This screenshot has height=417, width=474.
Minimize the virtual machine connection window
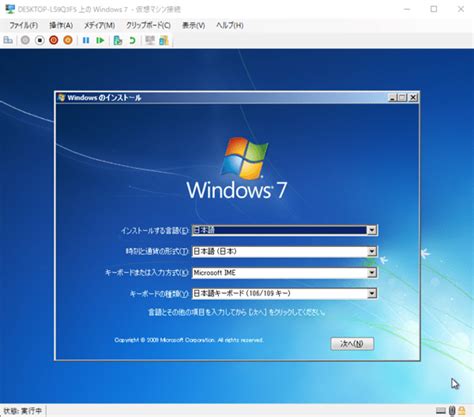pos(407,9)
